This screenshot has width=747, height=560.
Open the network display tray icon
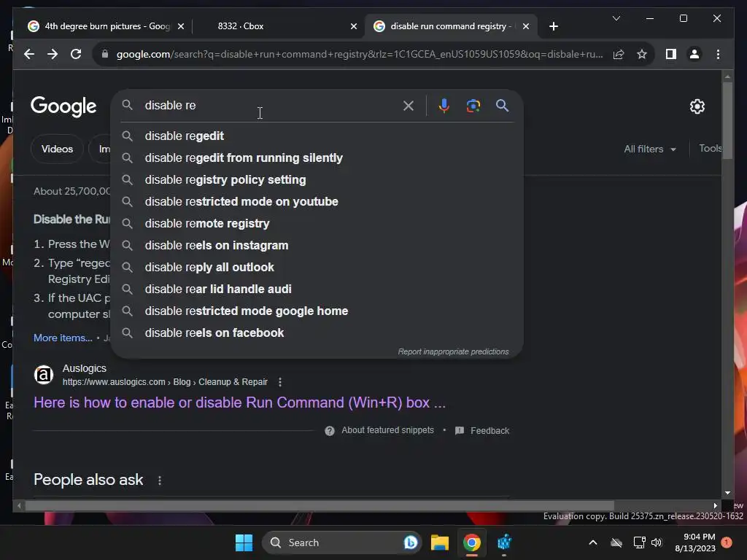(x=639, y=542)
